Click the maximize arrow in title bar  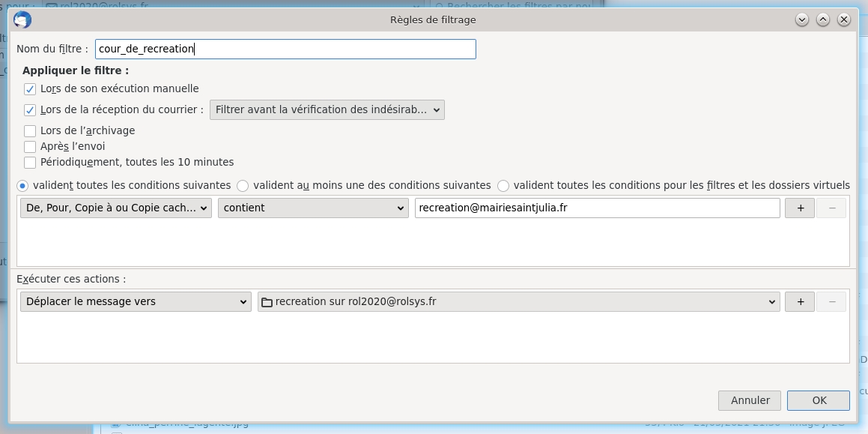coord(823,19)
